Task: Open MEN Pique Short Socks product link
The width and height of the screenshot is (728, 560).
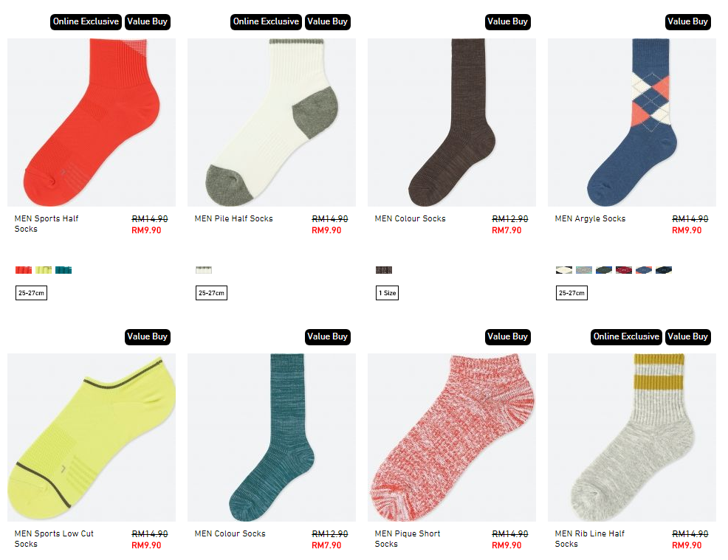Action: (407, 539)
